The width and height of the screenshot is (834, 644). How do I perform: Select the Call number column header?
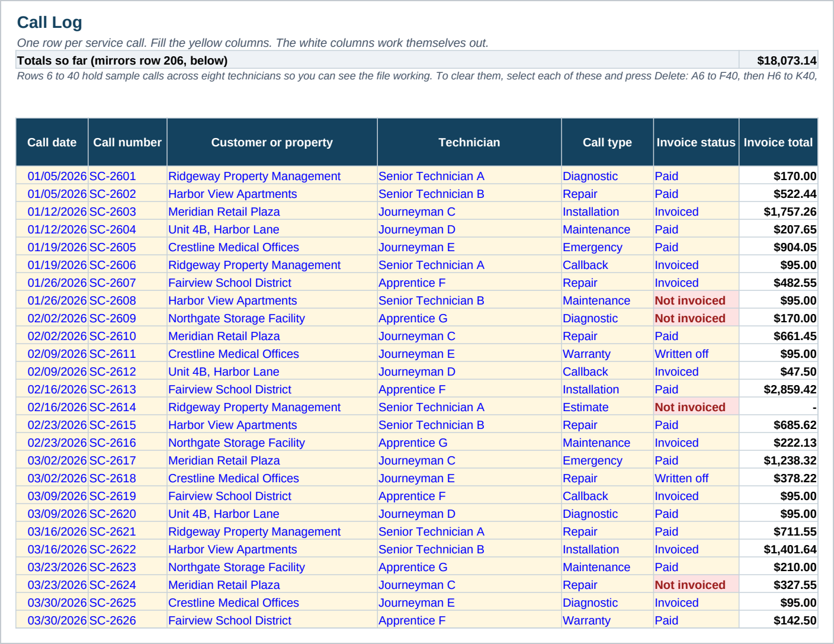127,142
